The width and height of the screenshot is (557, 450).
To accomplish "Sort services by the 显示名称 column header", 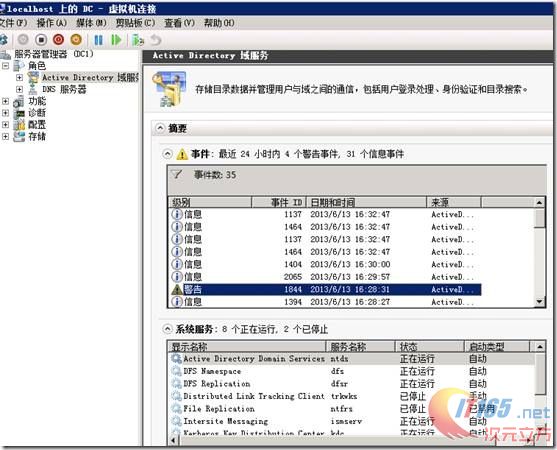I will 247,347.
